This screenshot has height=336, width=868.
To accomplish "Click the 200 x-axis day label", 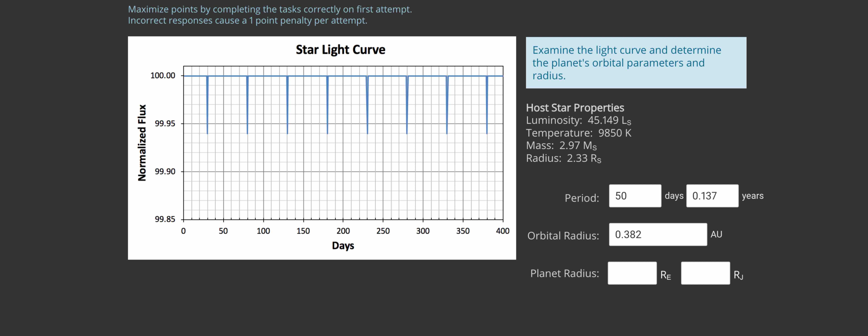I will coord(343,231).
